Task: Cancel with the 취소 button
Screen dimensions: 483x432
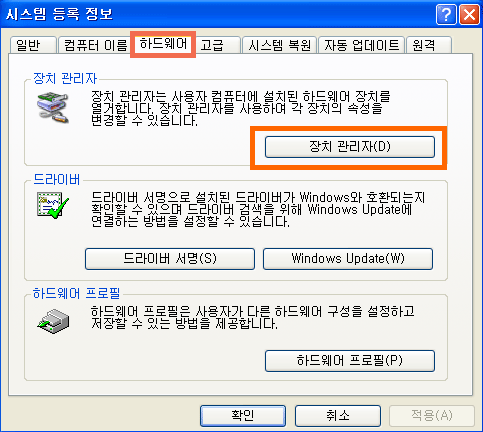Action: pyautogui.click(x=338, y=416)
